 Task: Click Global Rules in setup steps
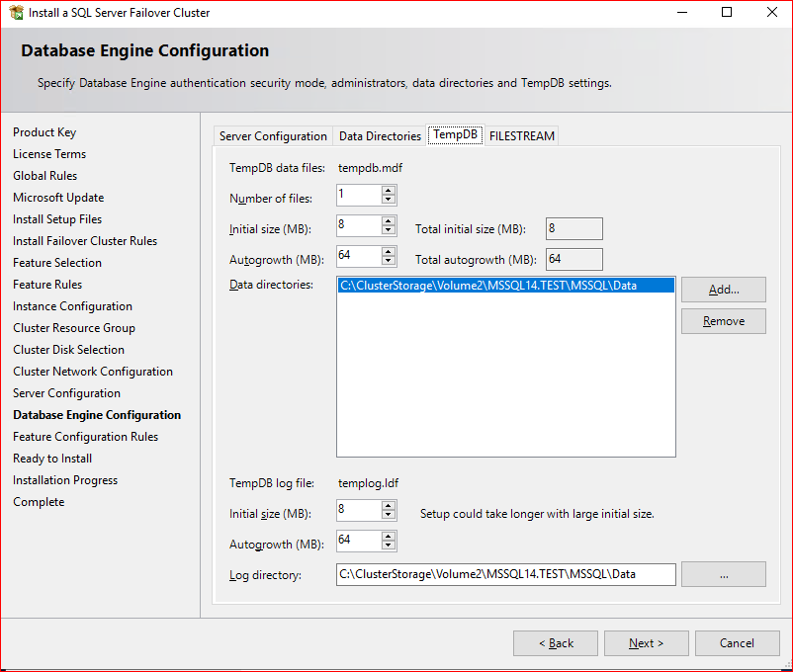(45, 176)
